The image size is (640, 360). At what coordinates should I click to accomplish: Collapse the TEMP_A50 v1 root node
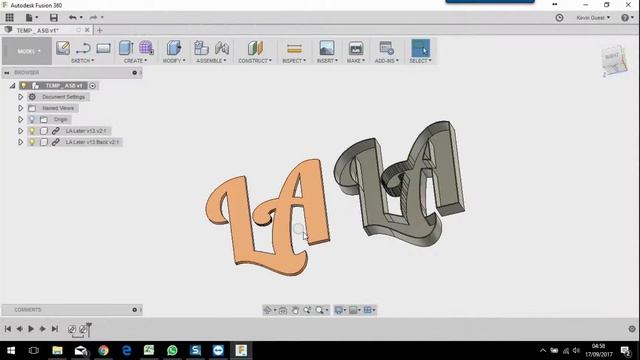(13, 86)
